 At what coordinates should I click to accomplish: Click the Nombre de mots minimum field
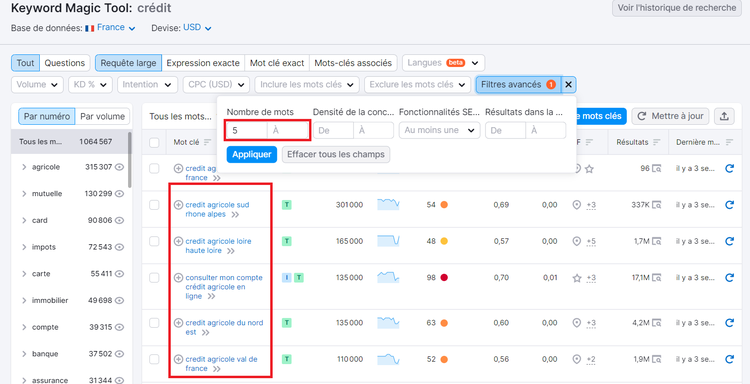[x=247, y=130]
